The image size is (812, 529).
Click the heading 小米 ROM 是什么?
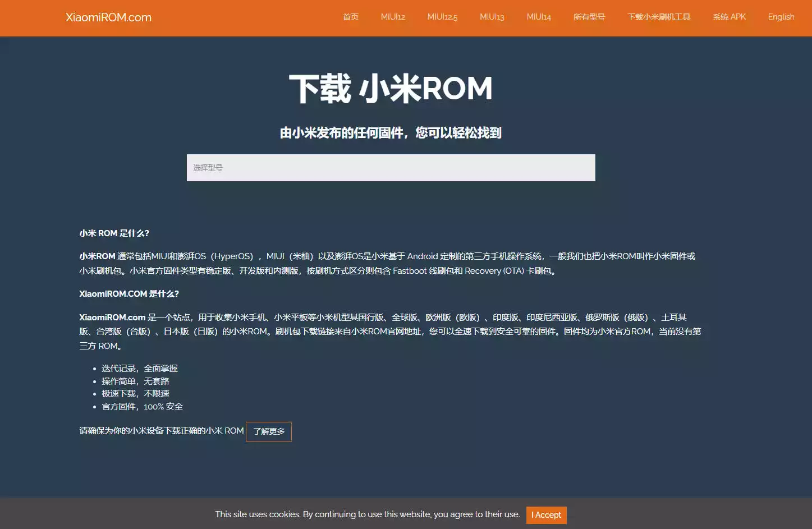pyautogui.click(x=114, y=233)
